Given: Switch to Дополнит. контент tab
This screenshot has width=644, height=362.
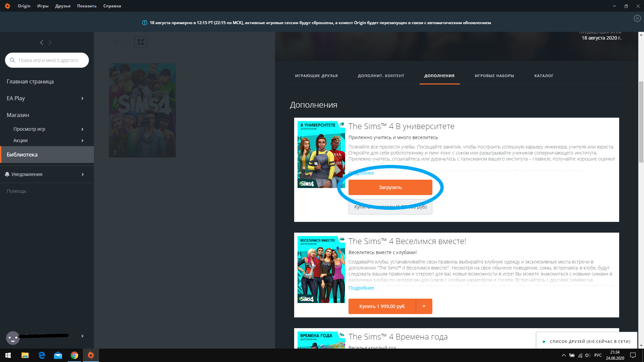Looking at the screenshot, I should 381,76.
